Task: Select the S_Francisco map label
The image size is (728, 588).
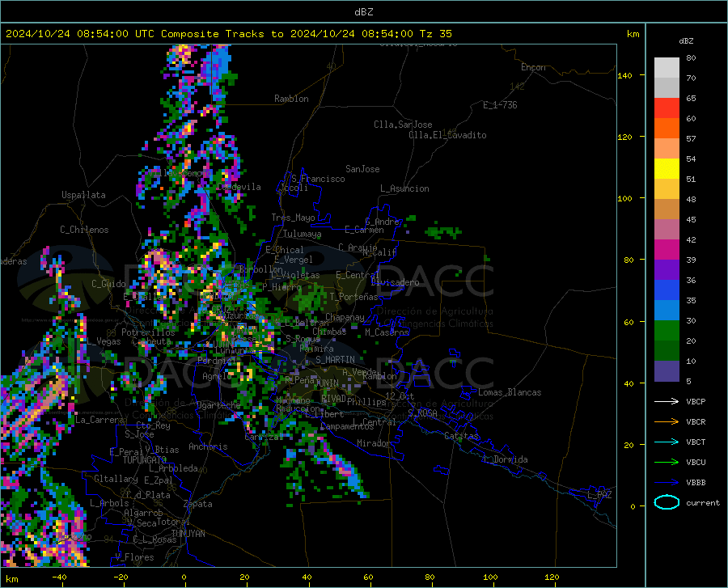Action: point(318,179)
